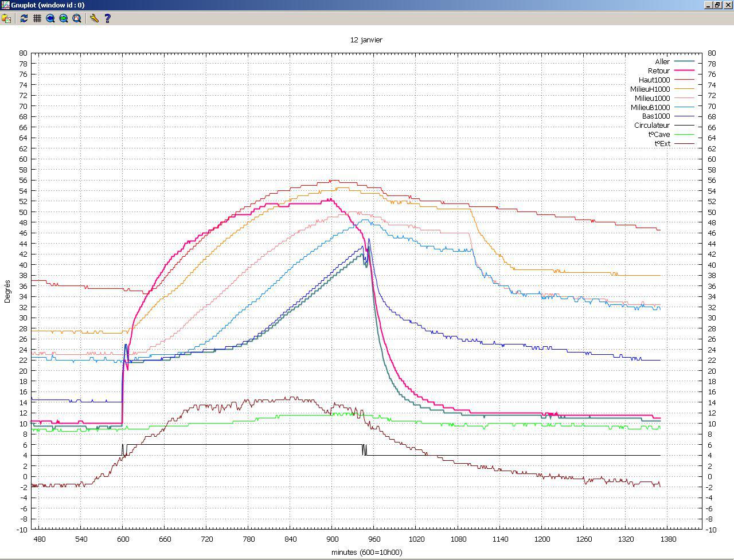Toggle the Haut1000 legend entry
This screenshot has width=734, height=560.
point(666,80)
